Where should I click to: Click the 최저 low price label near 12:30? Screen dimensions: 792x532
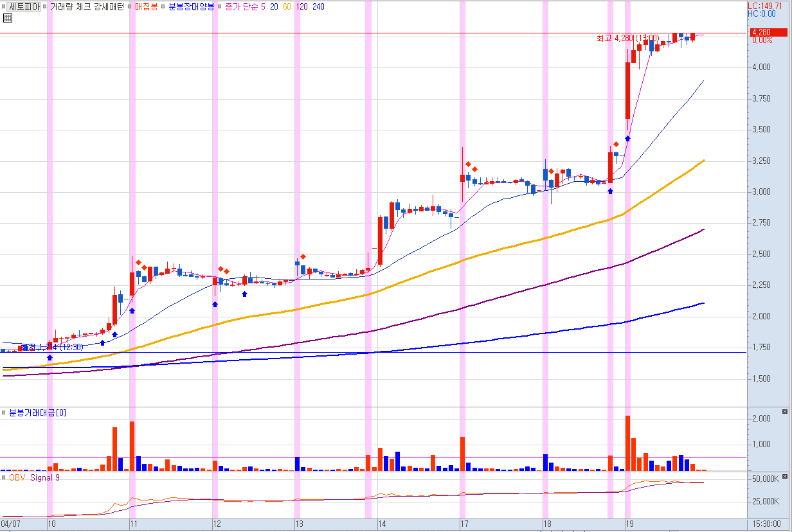pos(53,347)
